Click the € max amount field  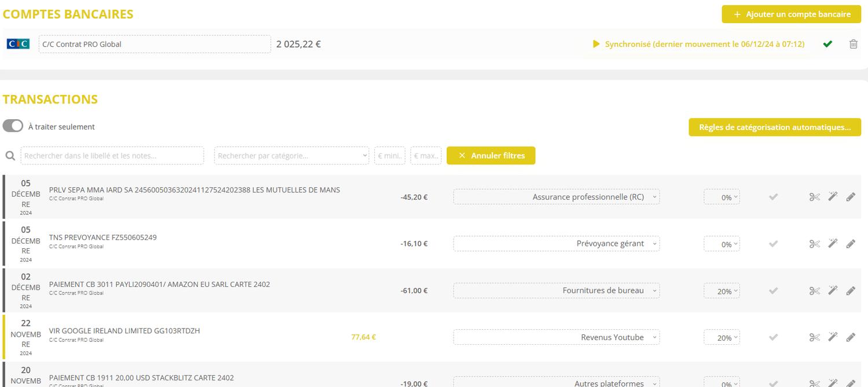tap(426, 156)
